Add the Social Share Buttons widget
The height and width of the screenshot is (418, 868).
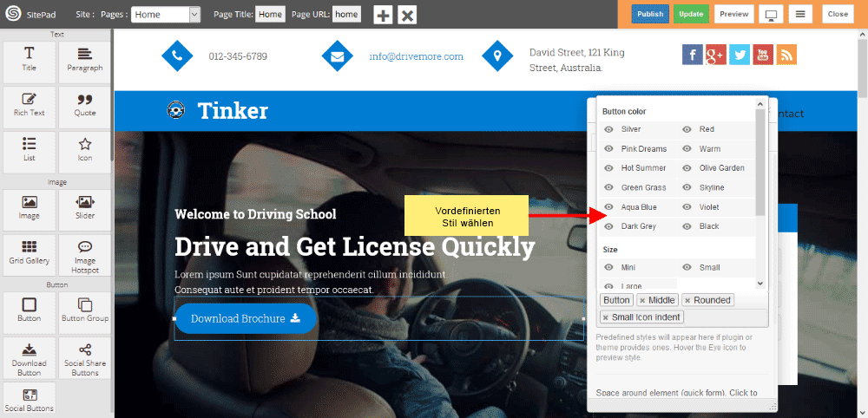[x=85, y=358]
